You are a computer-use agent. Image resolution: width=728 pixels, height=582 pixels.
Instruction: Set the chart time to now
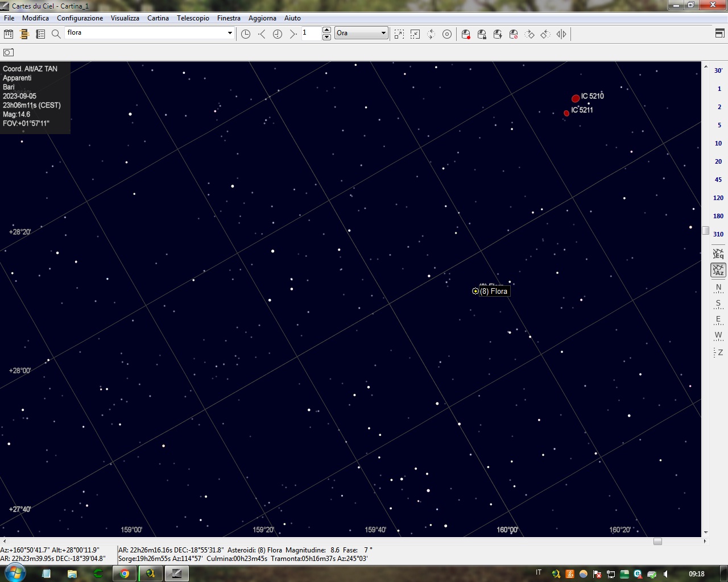(x=278, y=34)
